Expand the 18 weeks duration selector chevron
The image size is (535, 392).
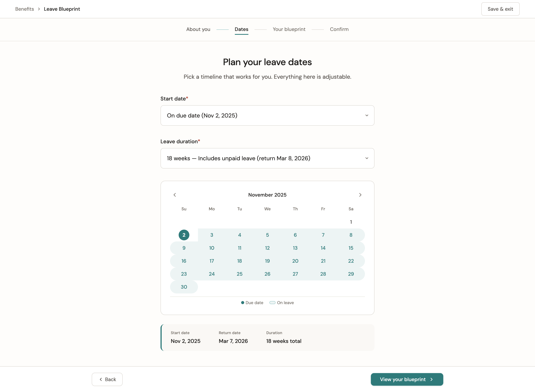[x=367, y=158]
